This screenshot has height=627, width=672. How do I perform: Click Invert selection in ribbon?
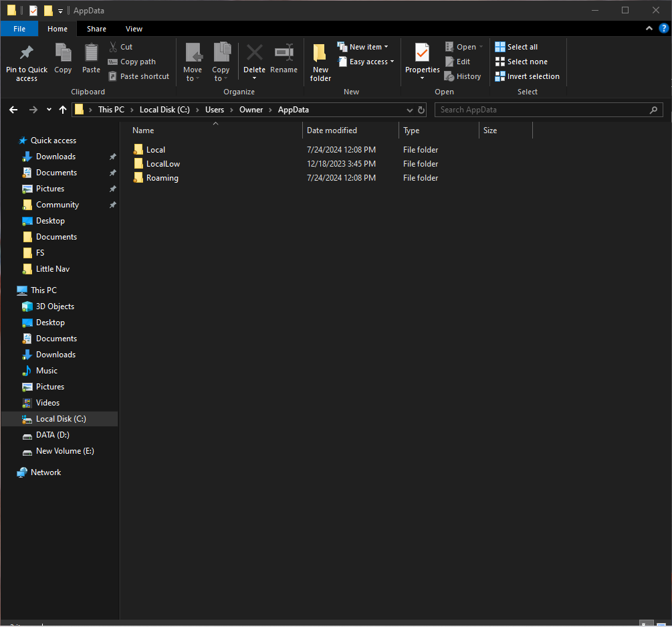(527, 76)
